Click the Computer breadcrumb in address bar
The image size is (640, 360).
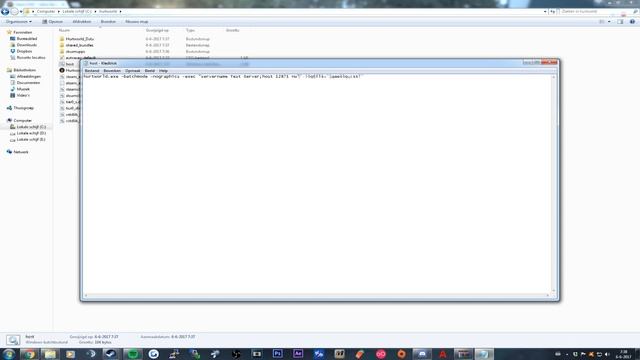pos(46,11)
